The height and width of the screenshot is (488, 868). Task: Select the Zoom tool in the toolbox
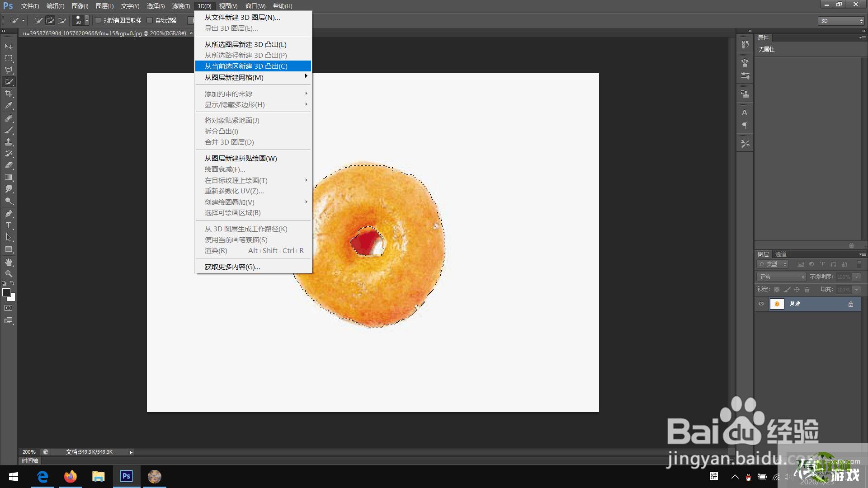click(x=9, y=274)
